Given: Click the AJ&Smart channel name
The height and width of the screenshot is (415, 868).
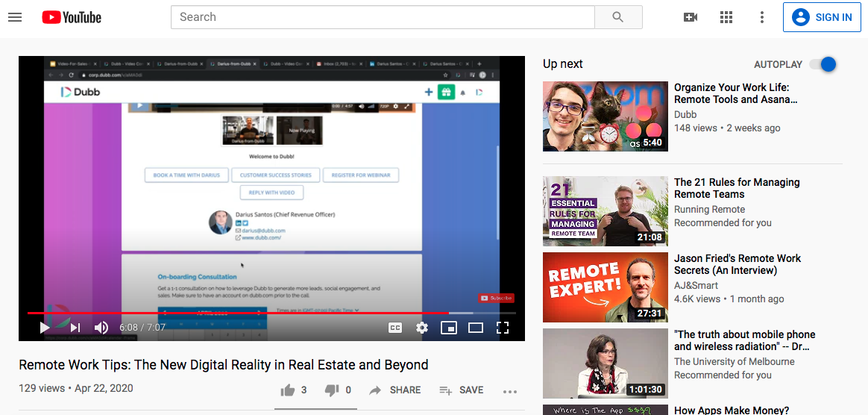Looking at the screenshot, I should 696,285.
